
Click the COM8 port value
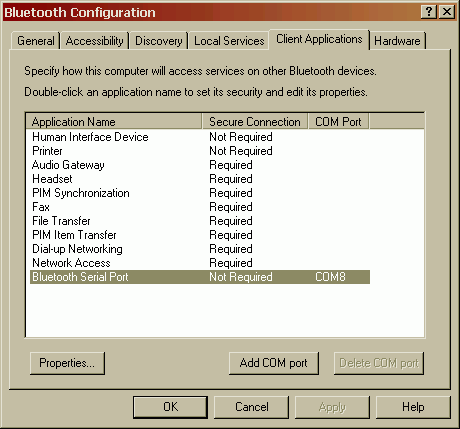coord(330,277)
